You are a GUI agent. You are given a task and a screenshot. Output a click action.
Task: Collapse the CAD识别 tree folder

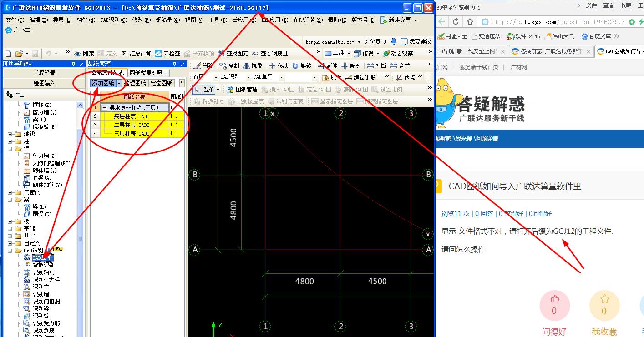10,251
